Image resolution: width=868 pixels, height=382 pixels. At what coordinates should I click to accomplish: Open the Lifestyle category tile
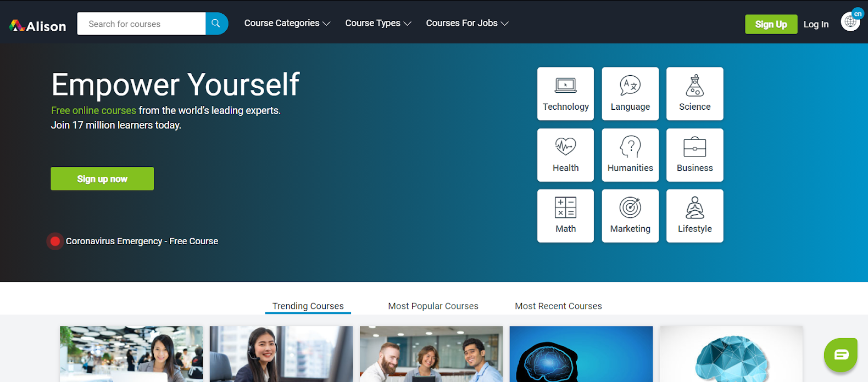tap(695, 216)
